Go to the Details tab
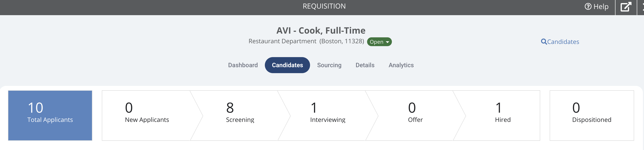This screenshot has width=644, height=150. pyautogui.click(x=365, y=65)
